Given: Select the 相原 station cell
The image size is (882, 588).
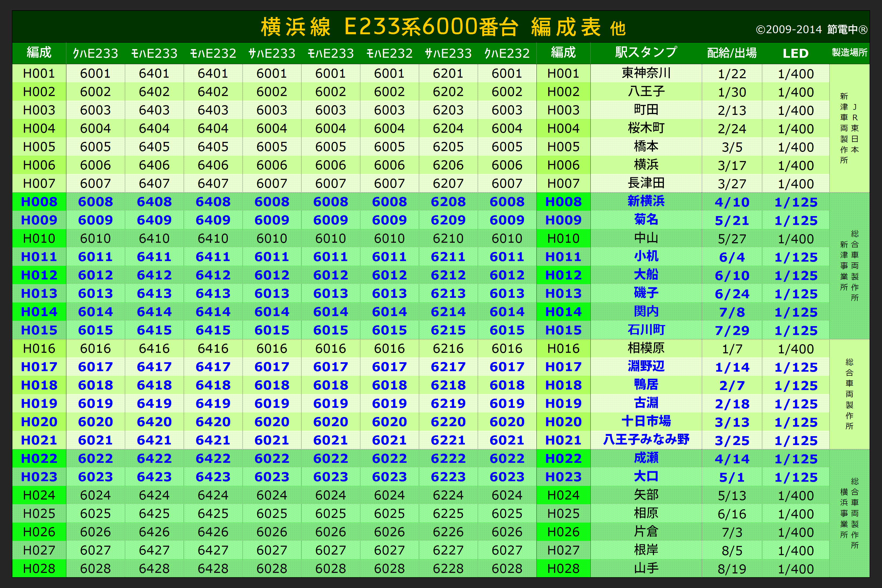Looking at the screenshot, I should click(x=646, y=513).
